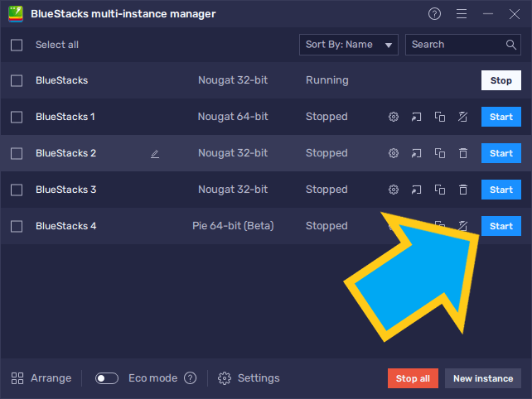The image size is (532, 399).
Task: Select the BlueStacks 4 instance checkbox
Action: click(17, 226)
